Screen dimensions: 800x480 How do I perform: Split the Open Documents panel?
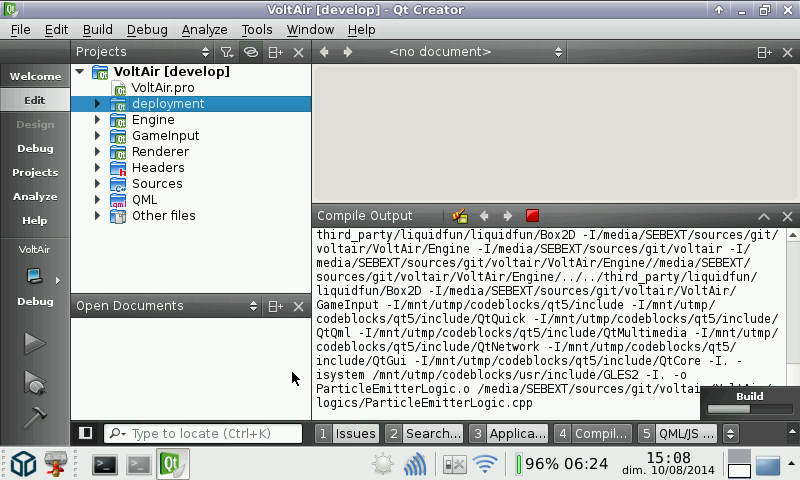pyautogui.click(x=276, y=306)
